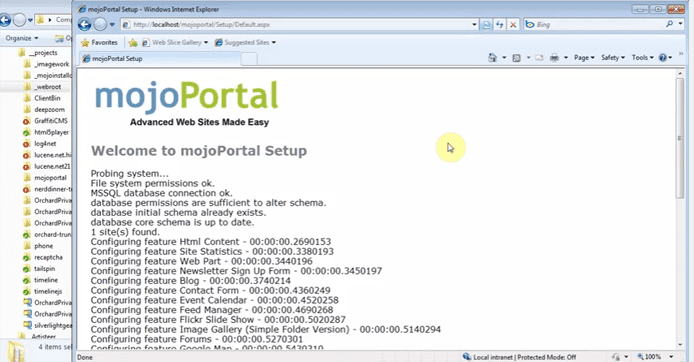Screen dimensions: 694x362
Task: Open the Favorites star button
Action: tap(100, 42)
